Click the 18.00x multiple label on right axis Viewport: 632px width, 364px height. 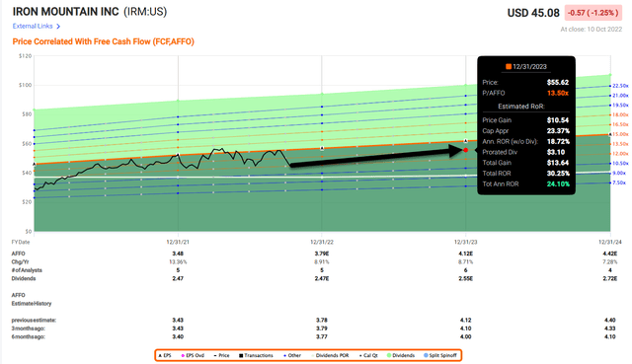point(620,114)
